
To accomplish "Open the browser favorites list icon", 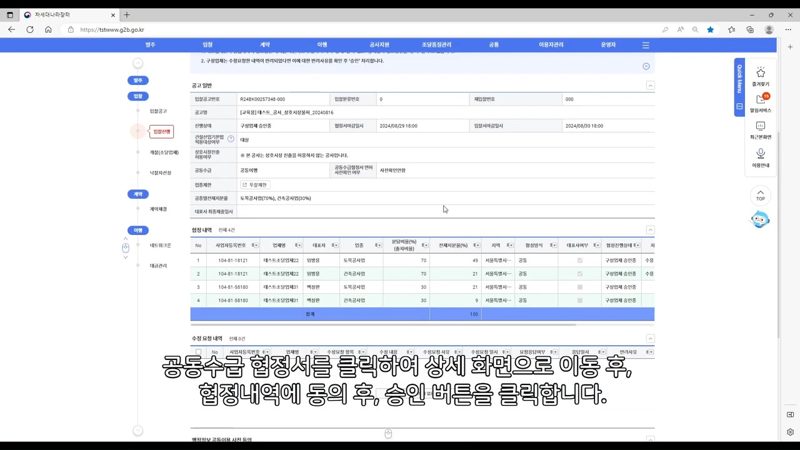I will [x=731, y=30].
